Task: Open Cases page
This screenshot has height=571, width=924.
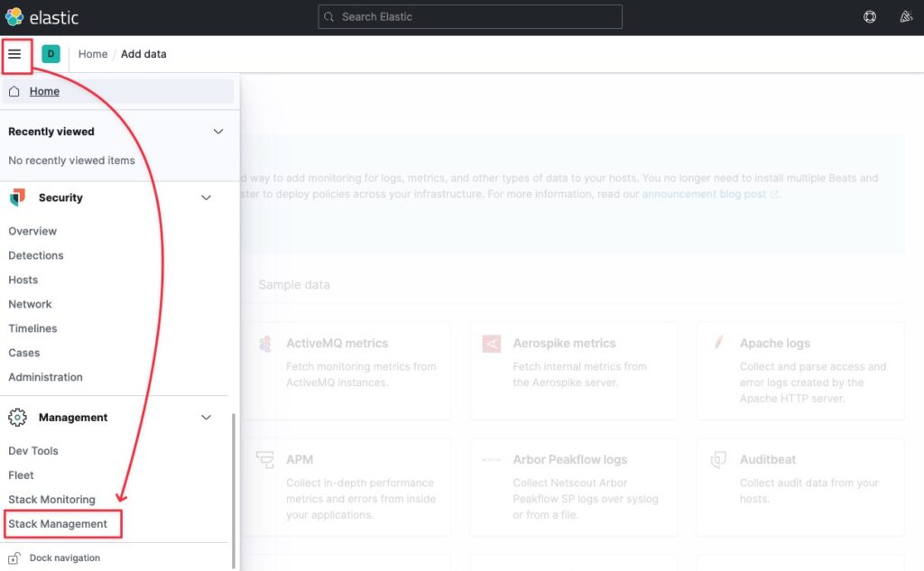Action: (24, 353)
